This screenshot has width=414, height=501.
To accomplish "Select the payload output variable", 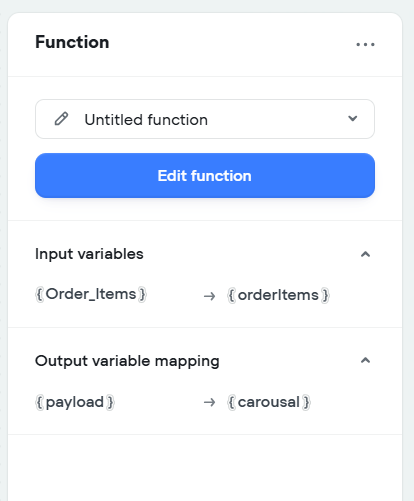I will [75, 402].
